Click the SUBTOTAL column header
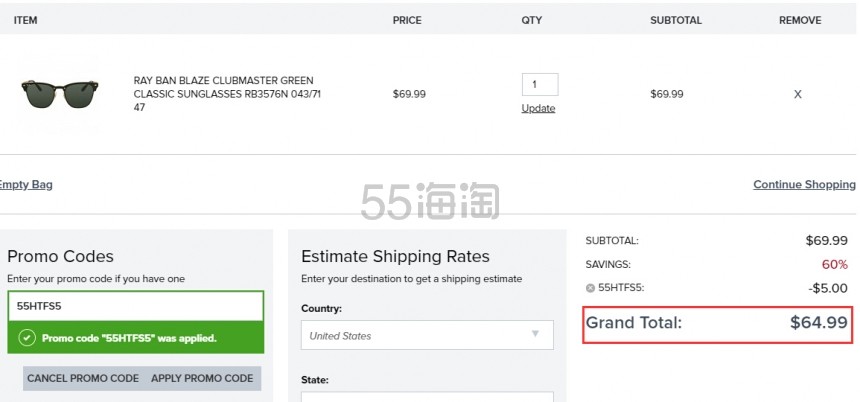860x402 pixels. (x=676, y=20)
